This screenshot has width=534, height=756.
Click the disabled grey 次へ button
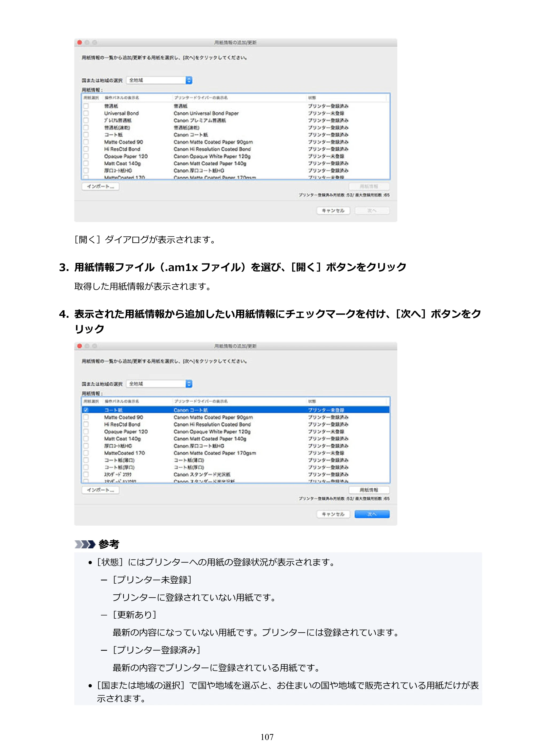[372, 210]
